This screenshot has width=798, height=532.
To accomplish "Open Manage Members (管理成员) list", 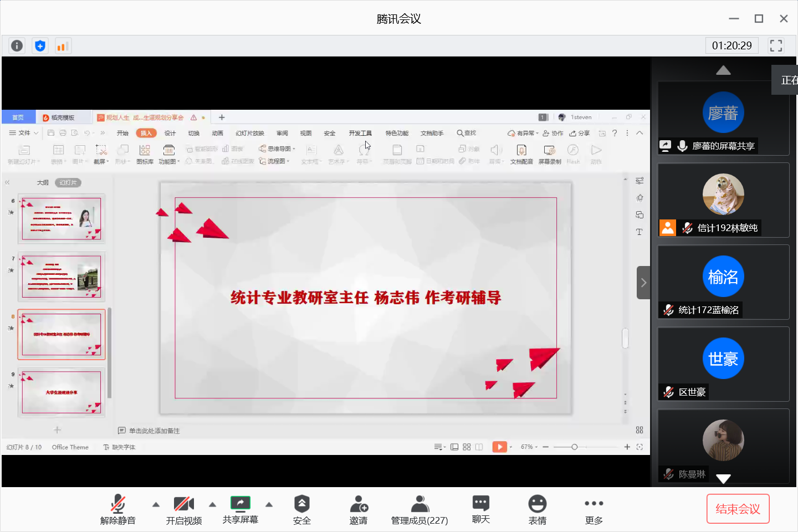I will [420, 509].
